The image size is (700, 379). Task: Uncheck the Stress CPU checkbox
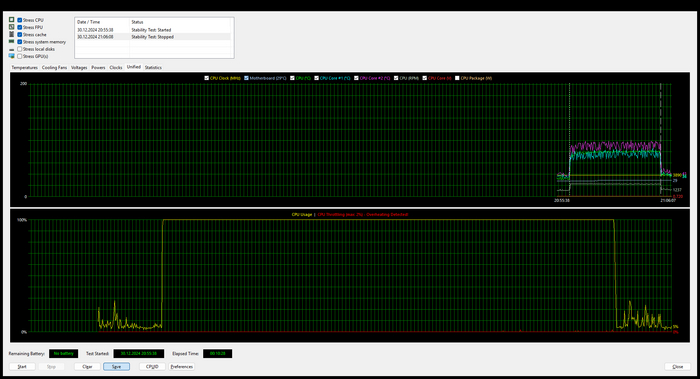click(x=20, y=20)
